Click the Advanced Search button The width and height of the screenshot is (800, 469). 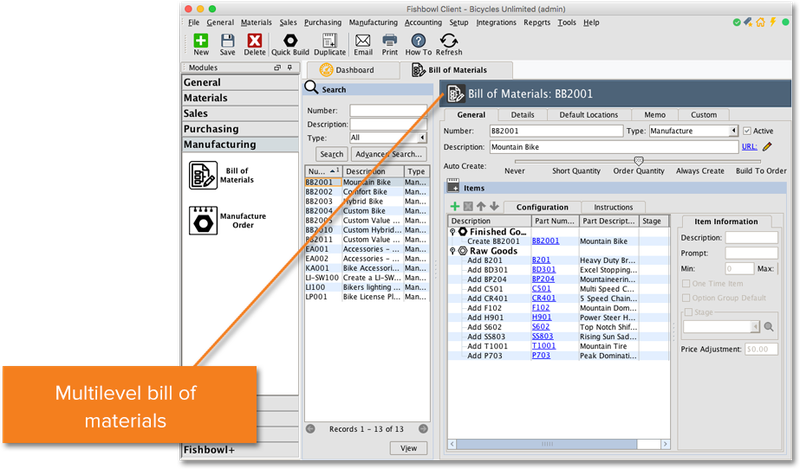(389, 154)
